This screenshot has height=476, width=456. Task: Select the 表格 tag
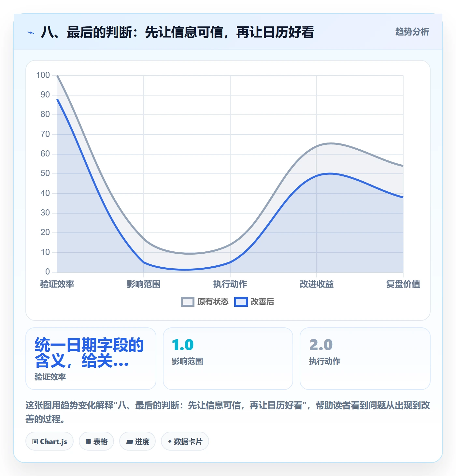pyautogui.click(x=96, y=441)
